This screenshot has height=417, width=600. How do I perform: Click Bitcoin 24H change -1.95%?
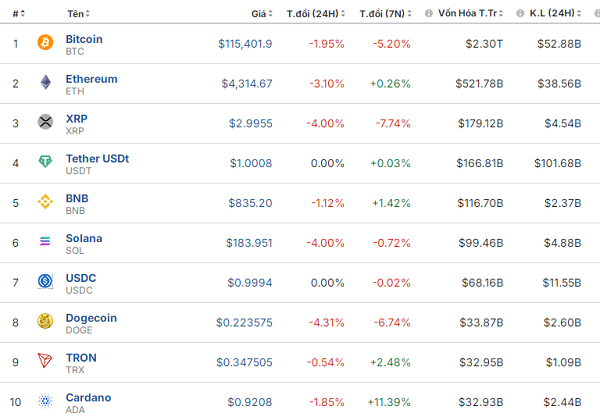click(x=327, y=44)
